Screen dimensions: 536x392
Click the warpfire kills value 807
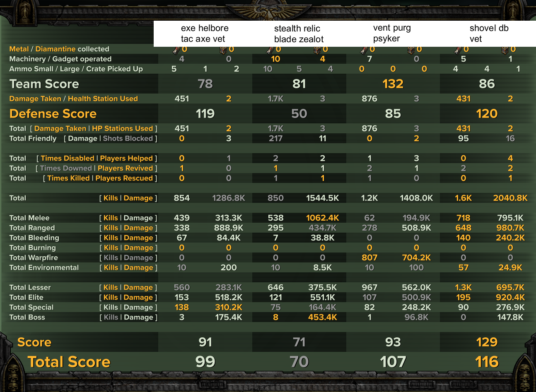coord(369,257)
